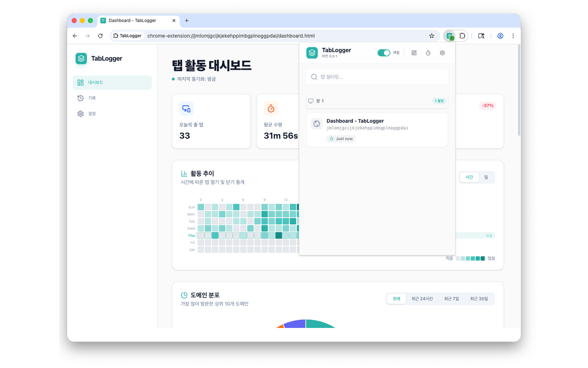Switch activity chart to 일 view
Viewport: 588px width, 368px height.
coord(486,177)
